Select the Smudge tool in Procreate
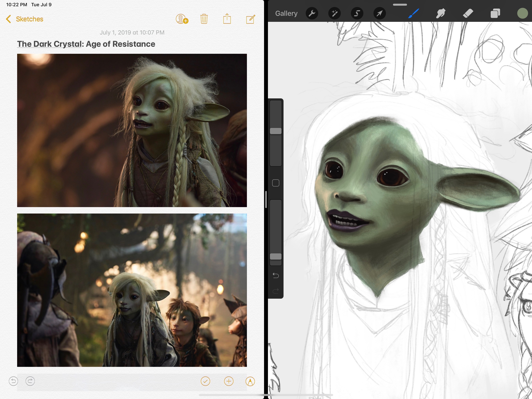 441,13
